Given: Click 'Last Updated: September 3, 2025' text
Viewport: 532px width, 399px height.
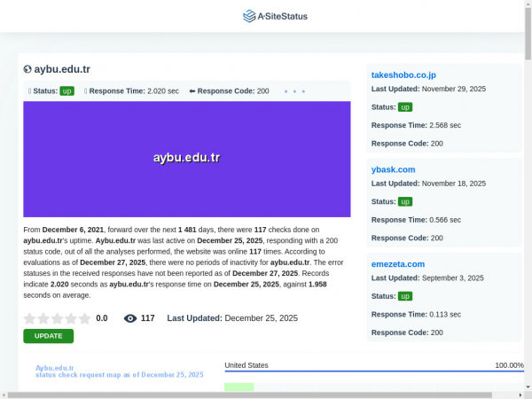Looking at the screenshot, I should tap(427, 278).
